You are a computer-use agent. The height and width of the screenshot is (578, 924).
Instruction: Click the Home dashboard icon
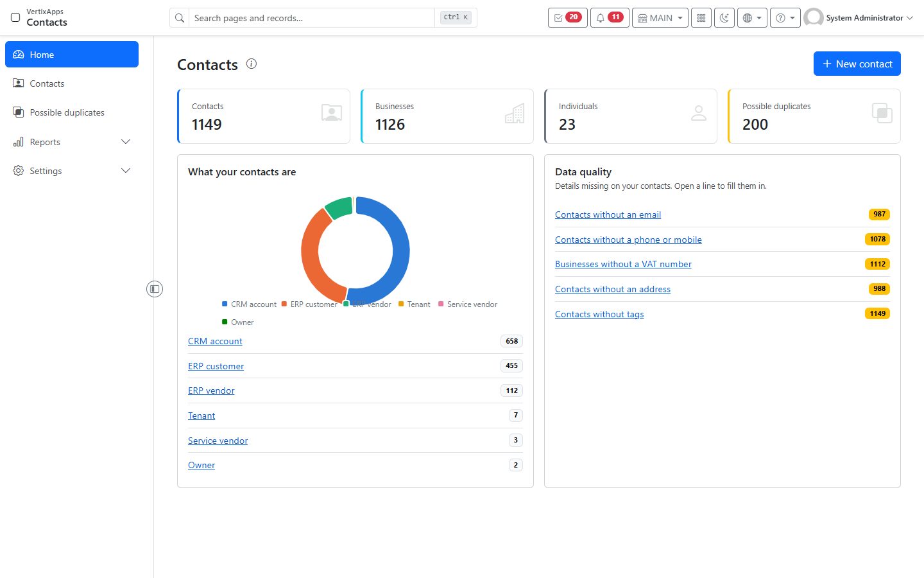pyautogui.click(x=19, y=55)
